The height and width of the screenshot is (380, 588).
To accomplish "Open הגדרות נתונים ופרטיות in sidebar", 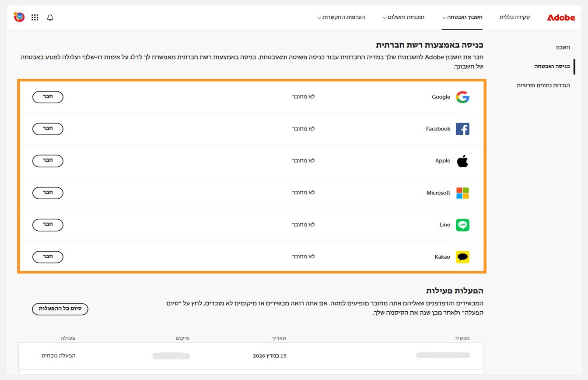I will coord(543,85).
